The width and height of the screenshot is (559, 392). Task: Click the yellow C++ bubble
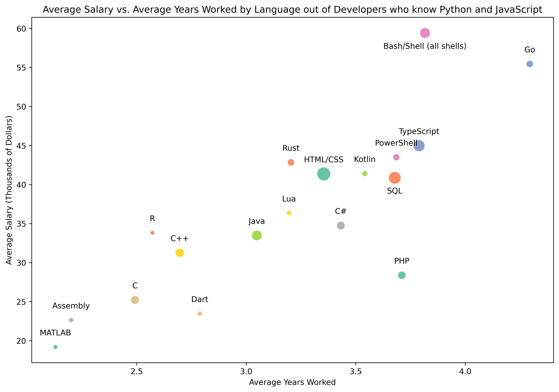(x=180, y=253)
